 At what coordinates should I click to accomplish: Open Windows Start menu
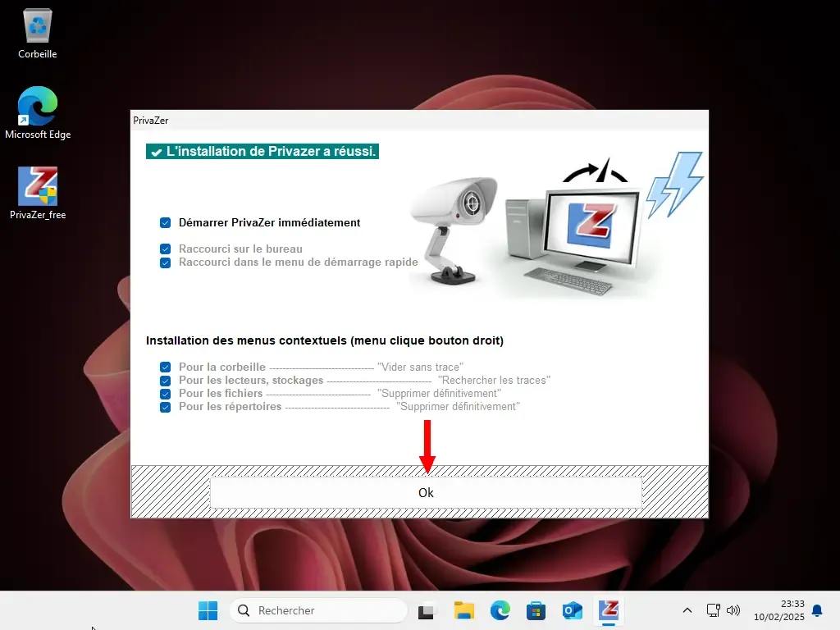click(x=208, y=610)
